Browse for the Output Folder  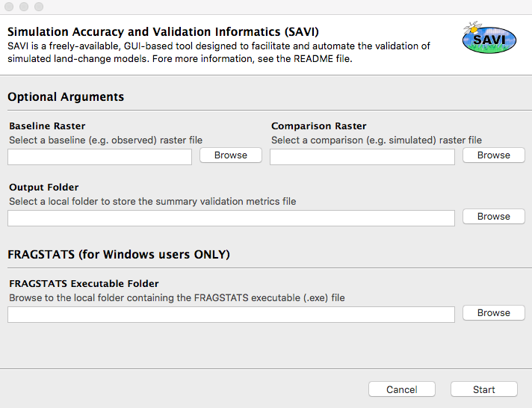click(x=494, y=216)
